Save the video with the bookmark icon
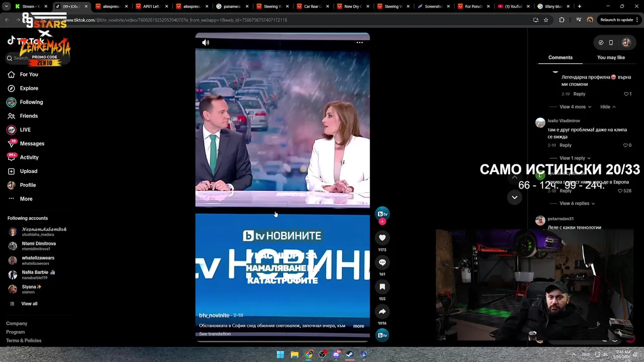Screen dimensions: 644x362 (x=382, y=287)
